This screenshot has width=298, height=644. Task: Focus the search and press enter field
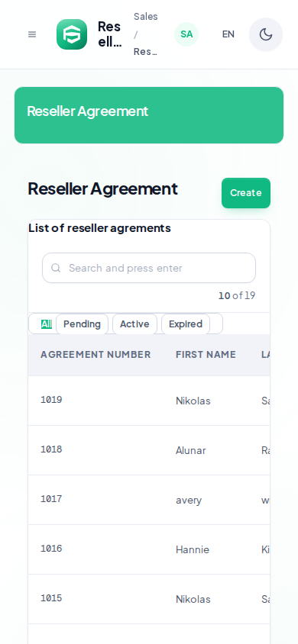click(149, 268)
